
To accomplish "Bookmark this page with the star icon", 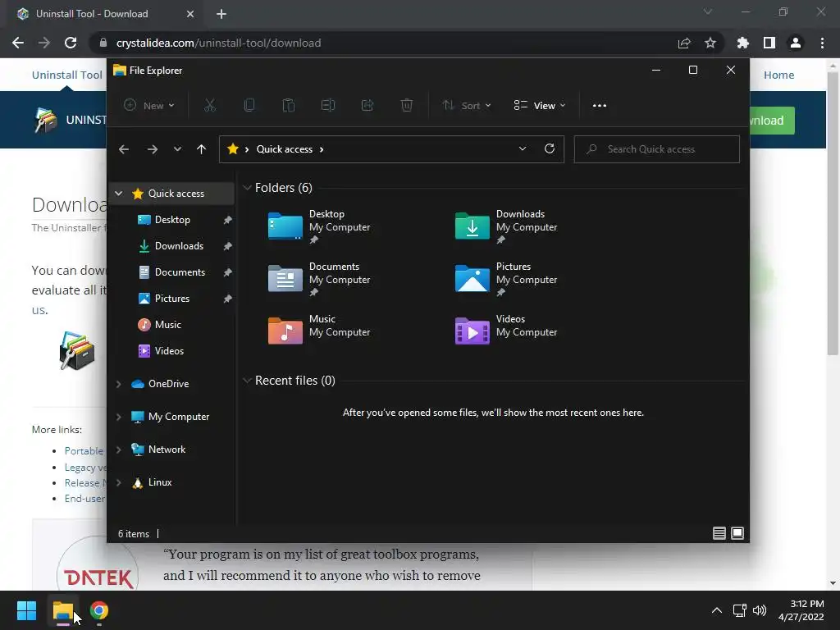I will [710, 43].
